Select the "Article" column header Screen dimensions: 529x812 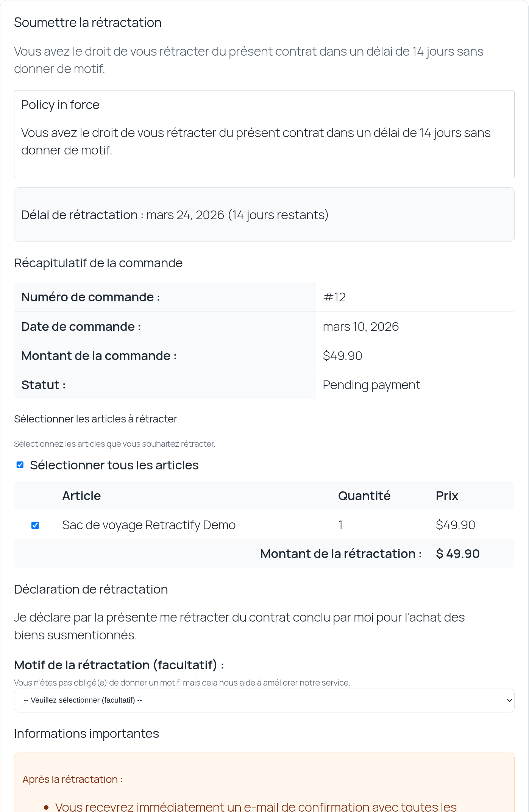81,496
